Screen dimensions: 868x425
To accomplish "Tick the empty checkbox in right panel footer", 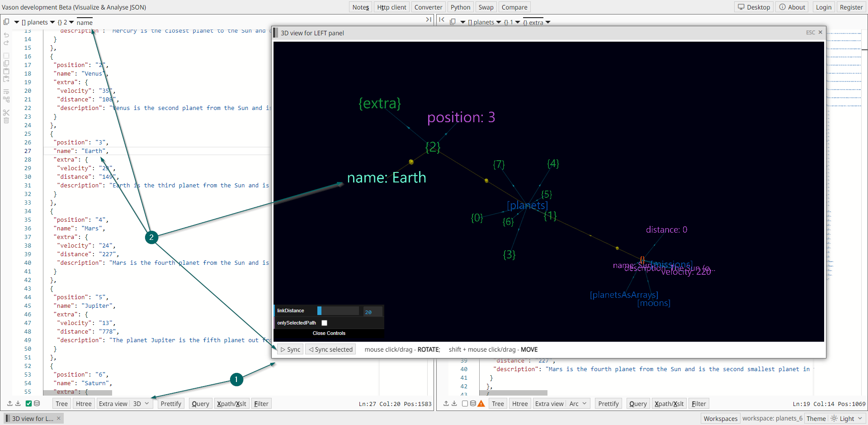I will (465, 403).
